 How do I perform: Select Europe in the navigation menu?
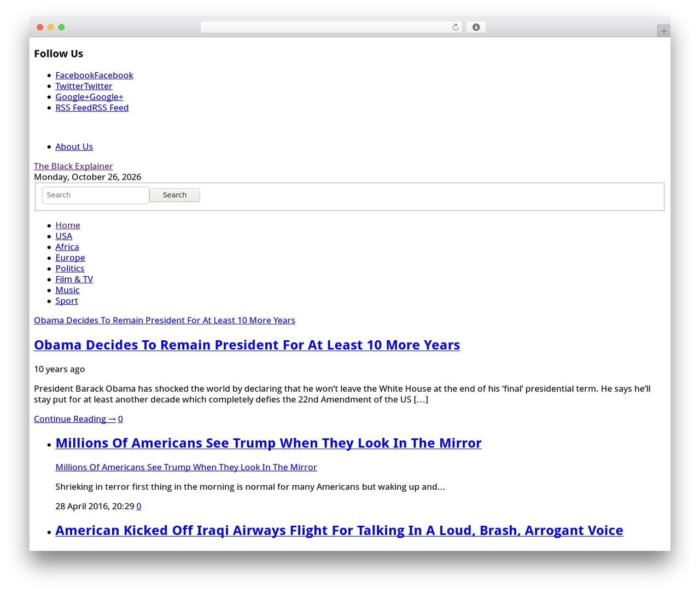pos(70,258)
